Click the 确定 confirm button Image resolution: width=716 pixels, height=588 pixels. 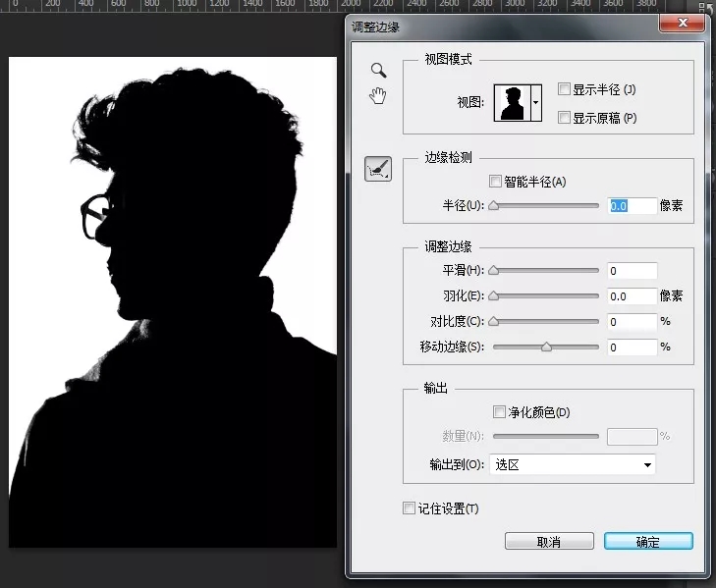(x=648, y=542)
